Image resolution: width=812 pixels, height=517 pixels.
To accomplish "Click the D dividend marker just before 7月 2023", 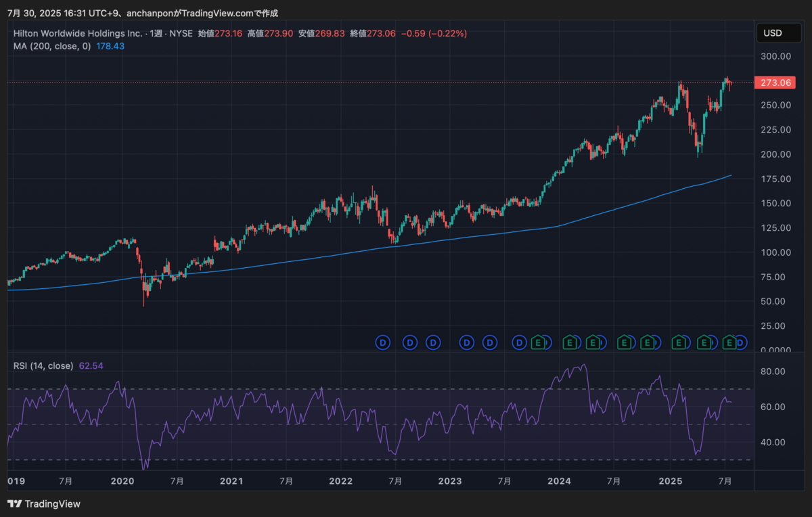I will 490,343.
